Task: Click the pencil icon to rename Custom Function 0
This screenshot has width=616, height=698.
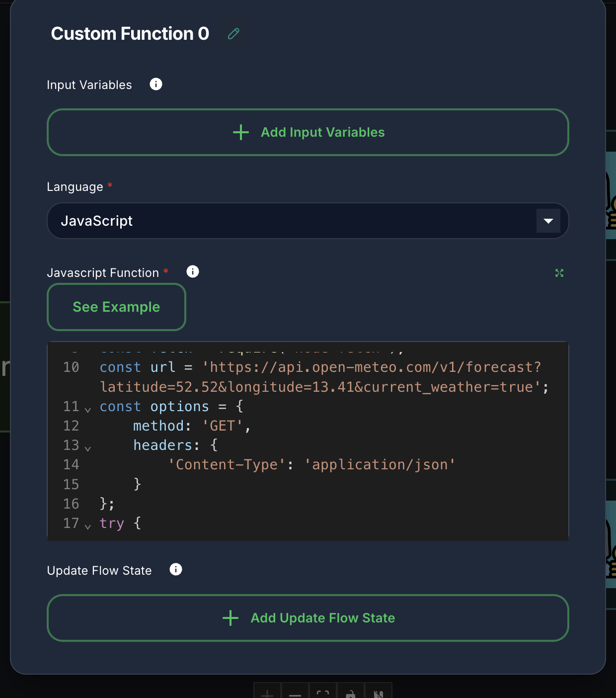Action: click(233, 34)
